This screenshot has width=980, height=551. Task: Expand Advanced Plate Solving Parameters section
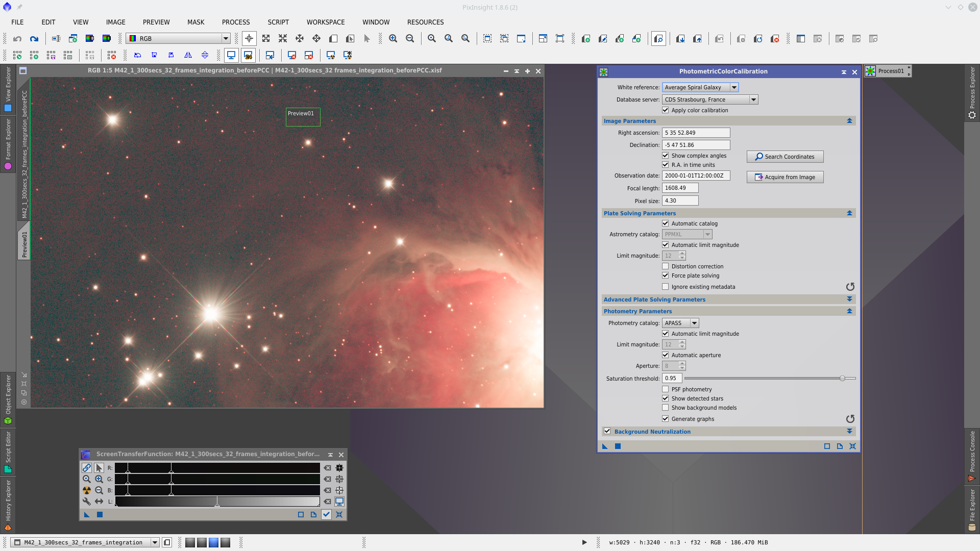click(x=849, y=299)
